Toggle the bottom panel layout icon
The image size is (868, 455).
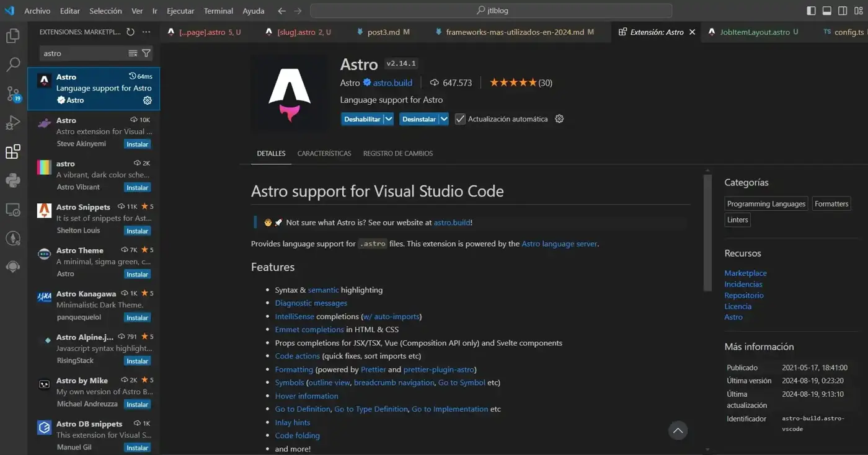click(x=827, y=11)
